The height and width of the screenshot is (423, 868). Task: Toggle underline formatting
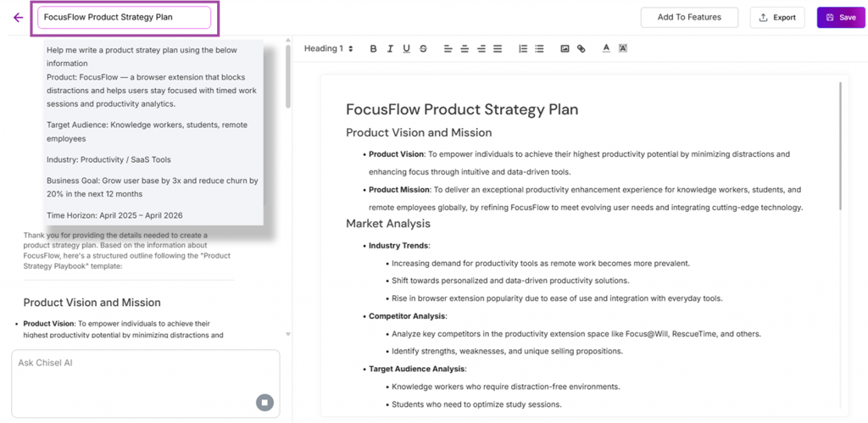pos(407,49)
